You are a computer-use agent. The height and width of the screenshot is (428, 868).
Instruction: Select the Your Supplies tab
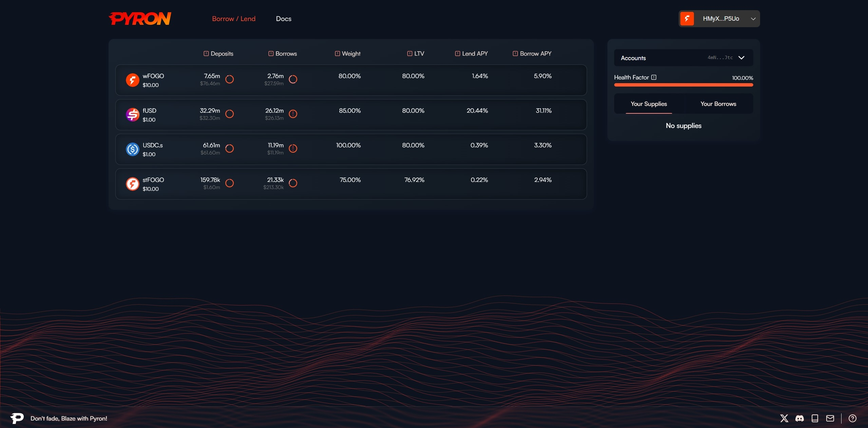tap(648, 104)
